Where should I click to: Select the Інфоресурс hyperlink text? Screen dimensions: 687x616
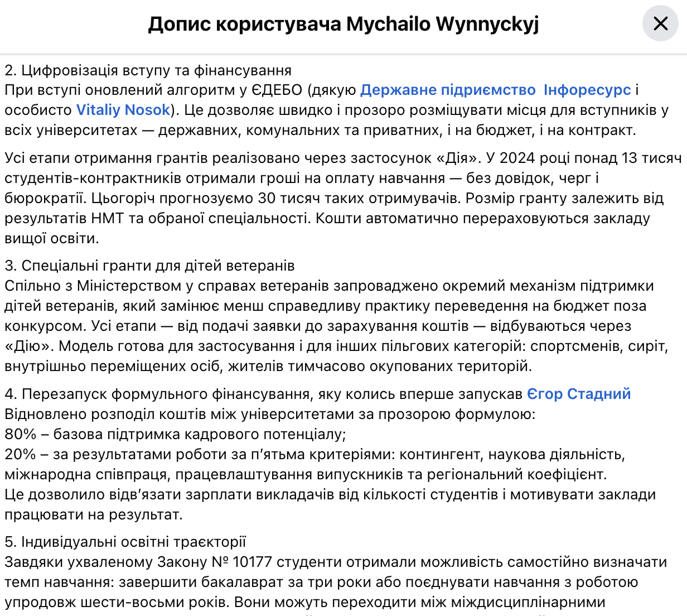coord(587,90)
